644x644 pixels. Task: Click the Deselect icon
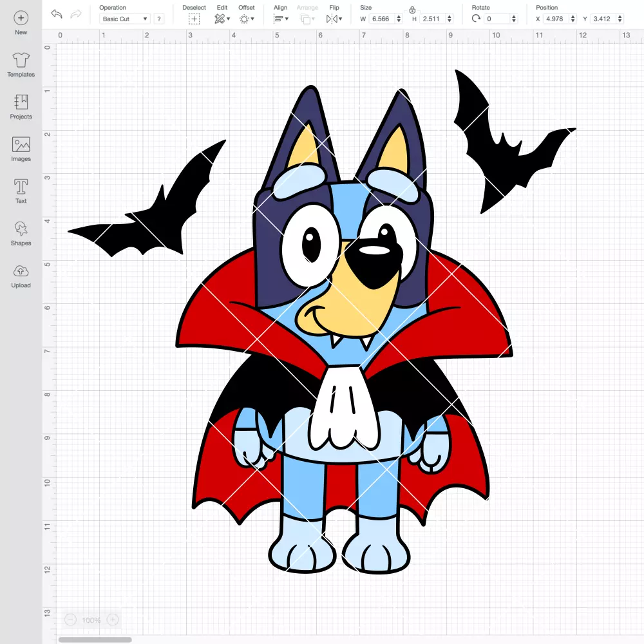tap(194, 19)
